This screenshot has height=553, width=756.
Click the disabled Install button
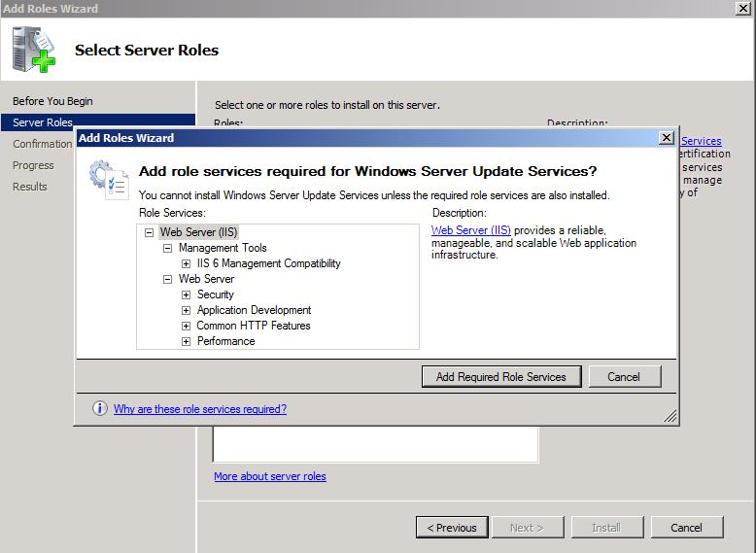pyautogui.click(x=607, y=528)
